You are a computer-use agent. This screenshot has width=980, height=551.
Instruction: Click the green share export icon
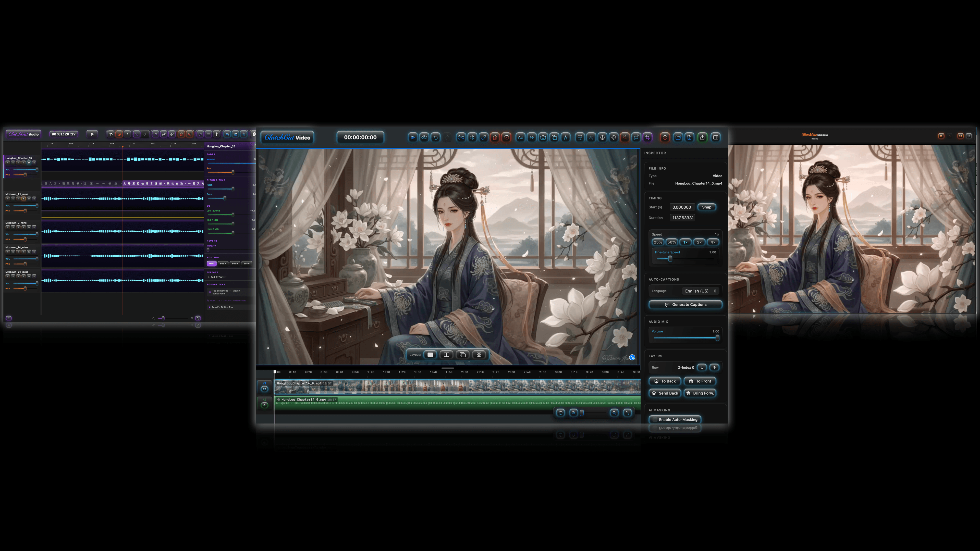click(x=702, y=137)
